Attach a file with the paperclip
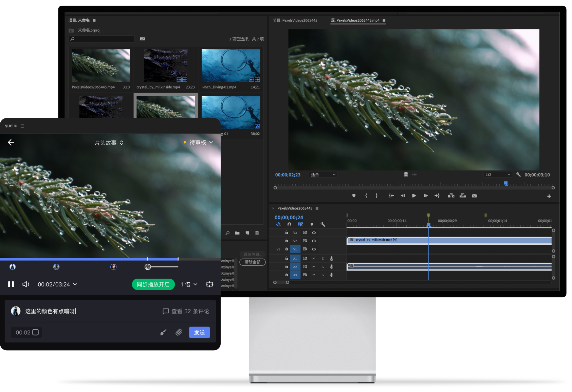572x392 pixels. click(179, 332)
